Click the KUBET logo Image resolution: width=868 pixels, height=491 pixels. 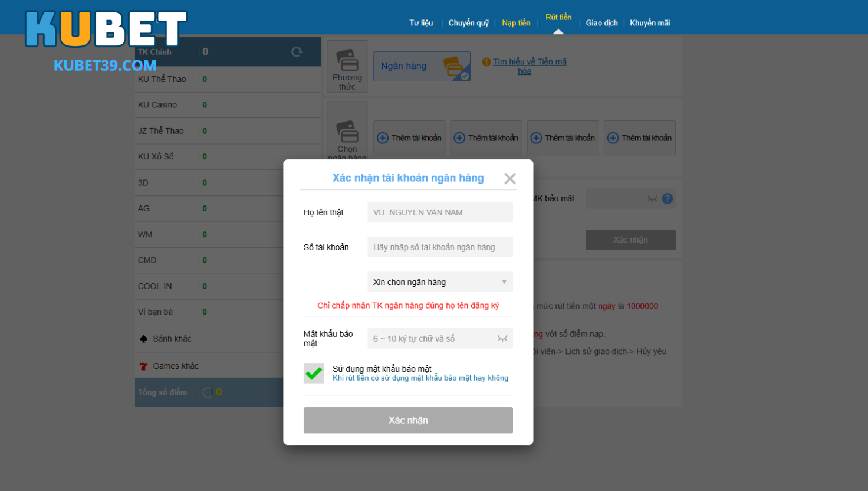[x=104, y=27]
